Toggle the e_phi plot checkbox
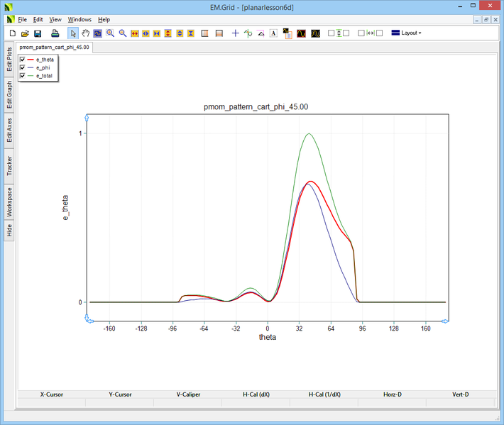The width and height of the screenshot is (504, 425). click(x=23, y=67)
